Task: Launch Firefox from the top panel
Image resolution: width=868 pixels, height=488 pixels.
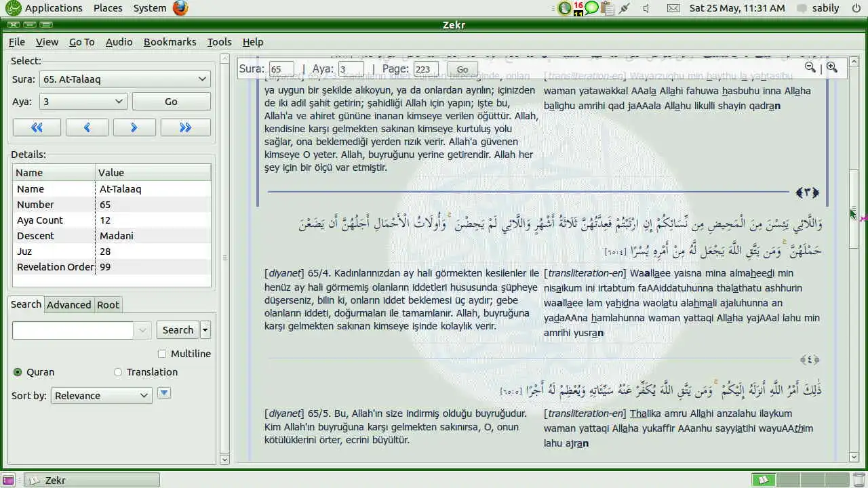Action: (180, 8)
